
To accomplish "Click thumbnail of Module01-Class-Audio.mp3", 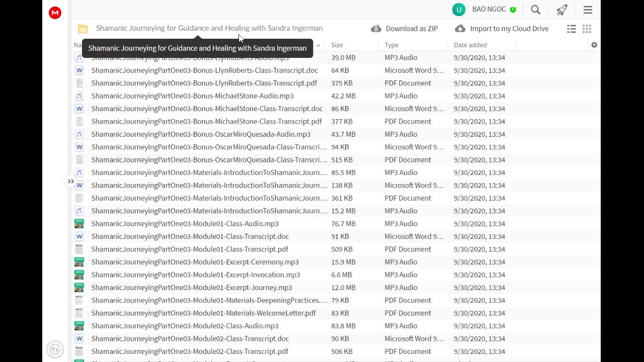I will point(79,224).
